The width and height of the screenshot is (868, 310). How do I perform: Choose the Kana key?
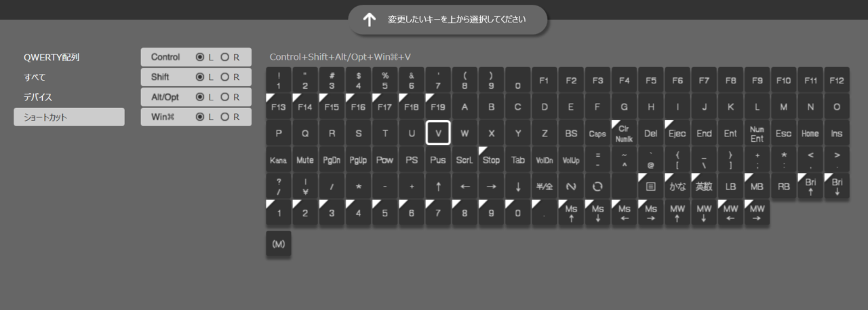(x=279, y=160)
